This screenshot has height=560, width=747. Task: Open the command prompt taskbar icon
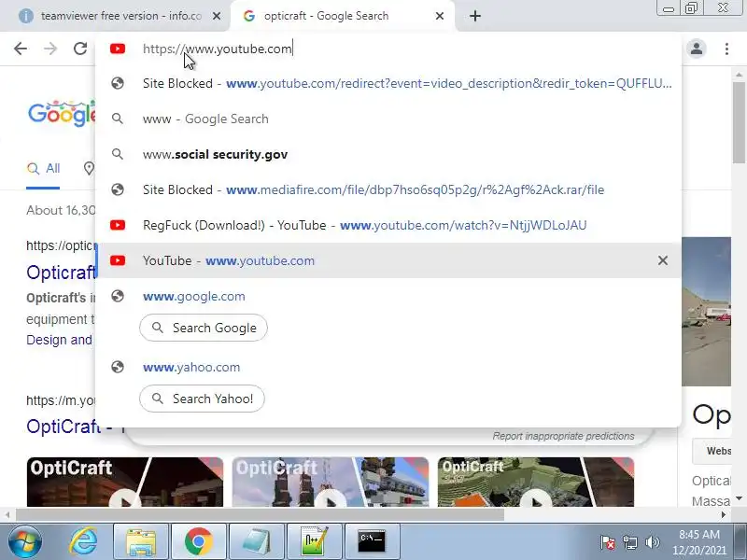pyautogui.click(x=372, y=541)
